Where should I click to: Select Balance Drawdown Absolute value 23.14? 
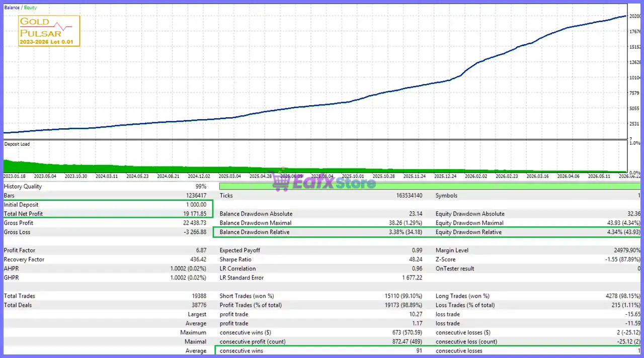tap(415, 214)
